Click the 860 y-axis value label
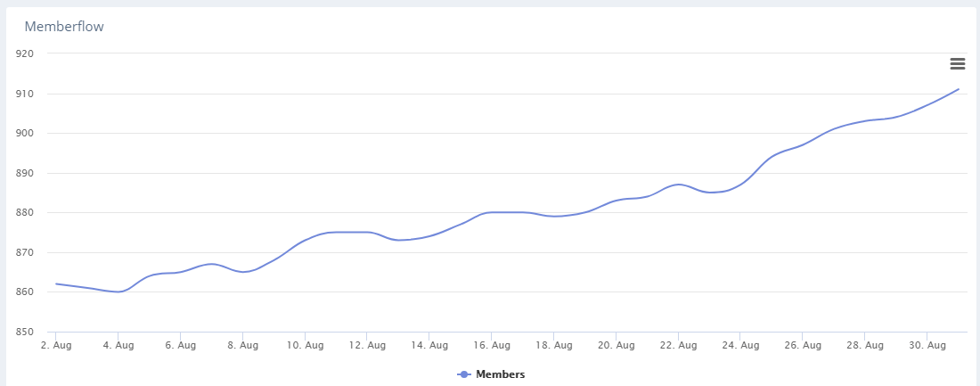The image size is (980, 386). [x=25, y=292]
